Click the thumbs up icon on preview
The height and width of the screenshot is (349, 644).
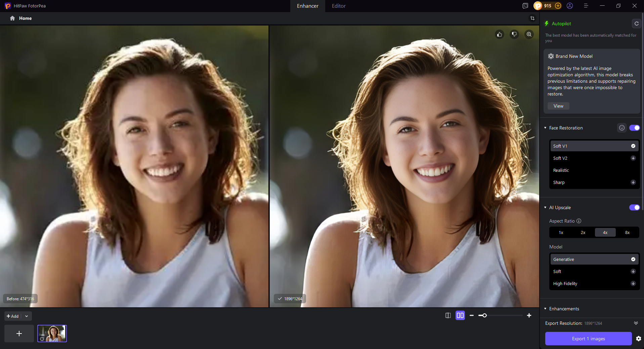point(500,34)
